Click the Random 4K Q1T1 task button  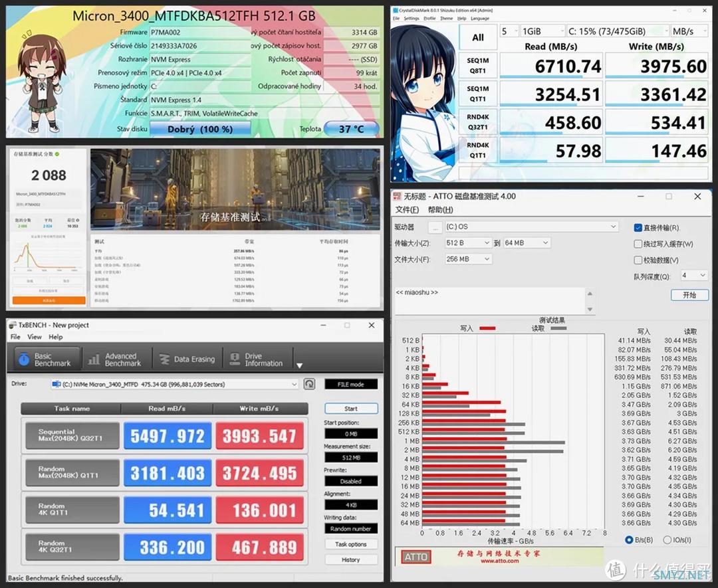[x=72, y=510]
